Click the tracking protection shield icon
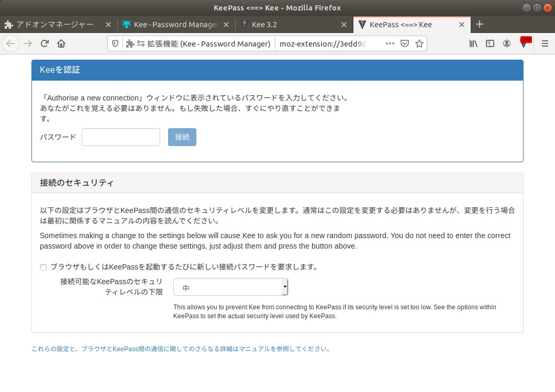555x392 pixels. [x=116, y=44]
